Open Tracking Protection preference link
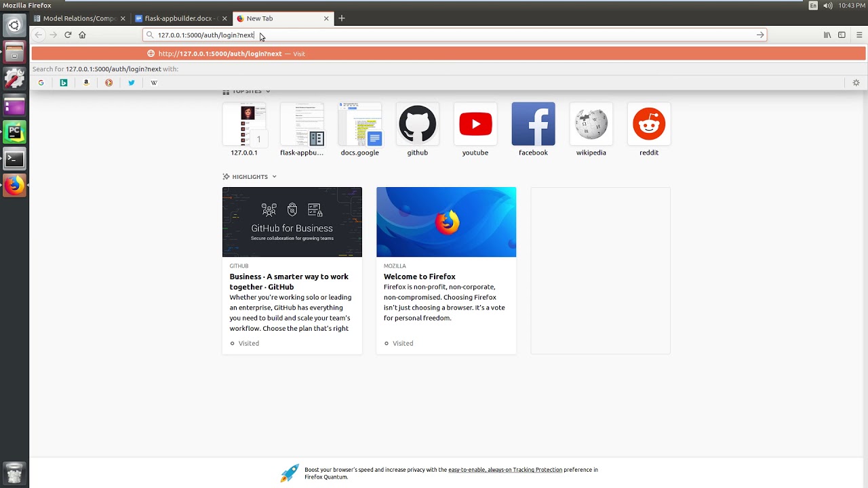This screenshot has height=488, width=868. (x=505, y=470)
